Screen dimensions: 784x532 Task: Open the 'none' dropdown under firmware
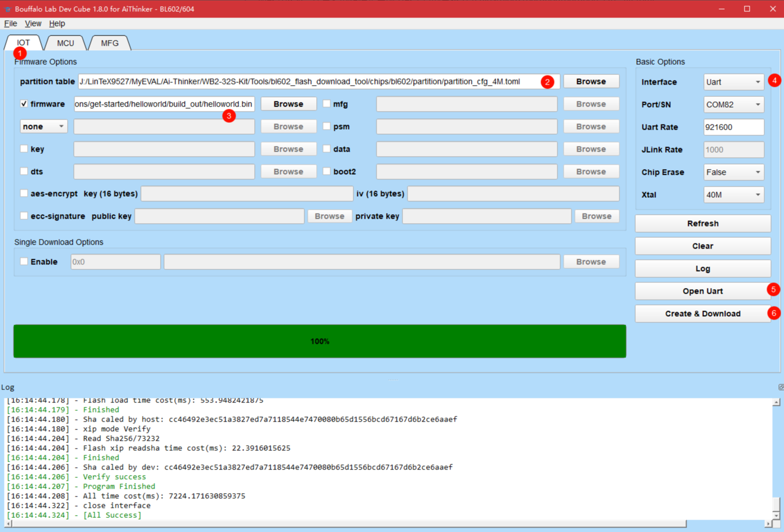click(44, 126)
